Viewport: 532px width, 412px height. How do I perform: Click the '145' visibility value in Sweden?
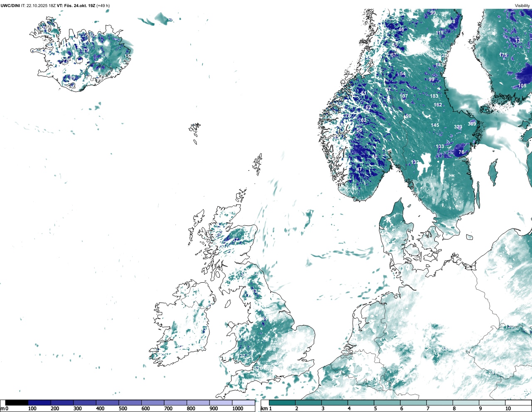435,125
